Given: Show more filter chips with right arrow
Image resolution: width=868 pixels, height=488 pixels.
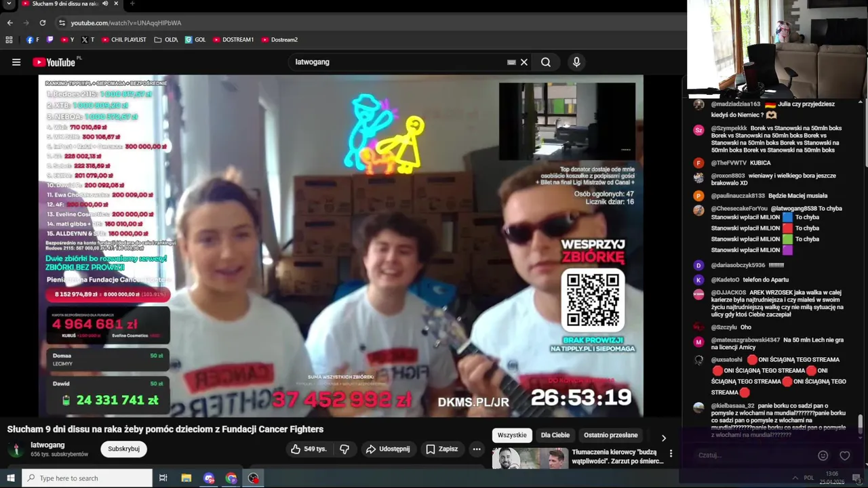Looking at the screenshot, I should (664, 438).
